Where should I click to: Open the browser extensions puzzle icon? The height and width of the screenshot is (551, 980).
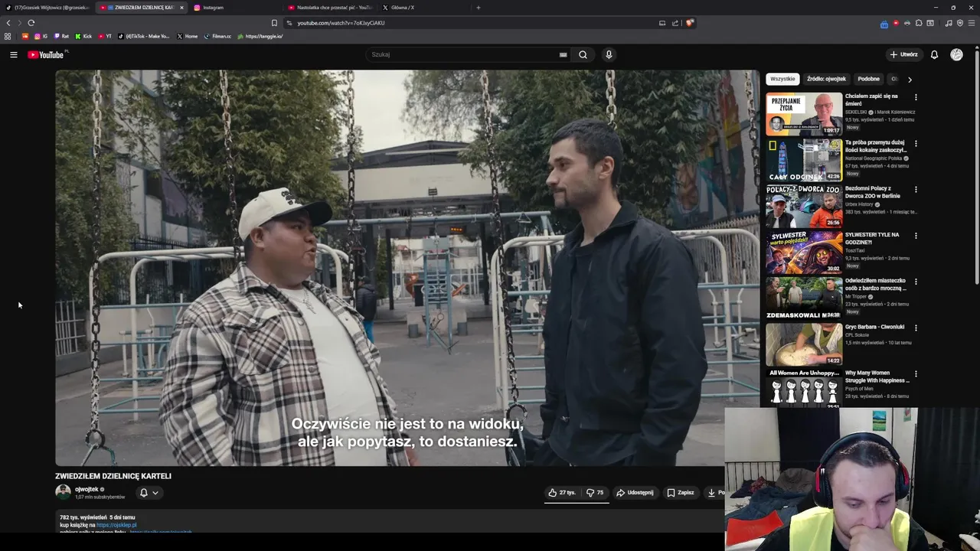[919, 23]
